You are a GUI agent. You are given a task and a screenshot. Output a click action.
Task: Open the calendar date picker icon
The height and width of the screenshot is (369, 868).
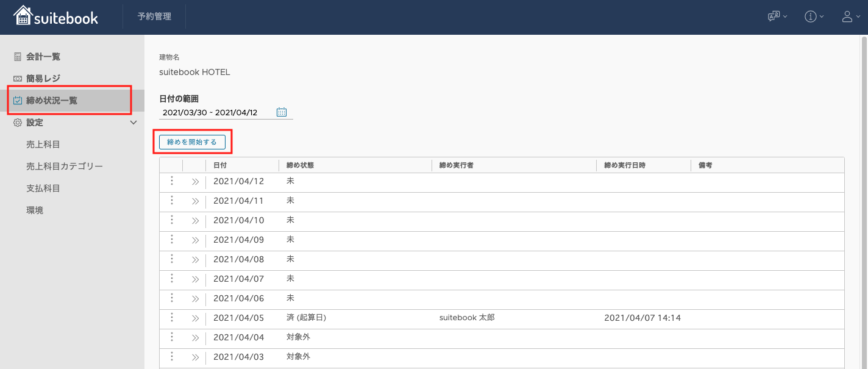click(282, 112)
